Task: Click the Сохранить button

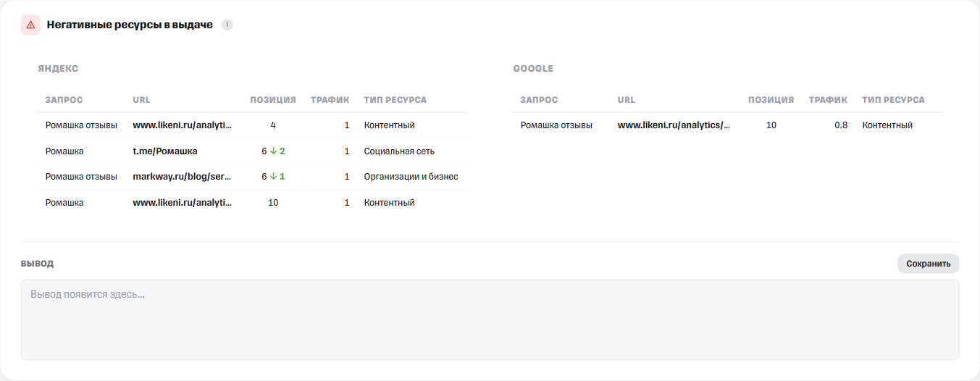Action: click(929, 264)
